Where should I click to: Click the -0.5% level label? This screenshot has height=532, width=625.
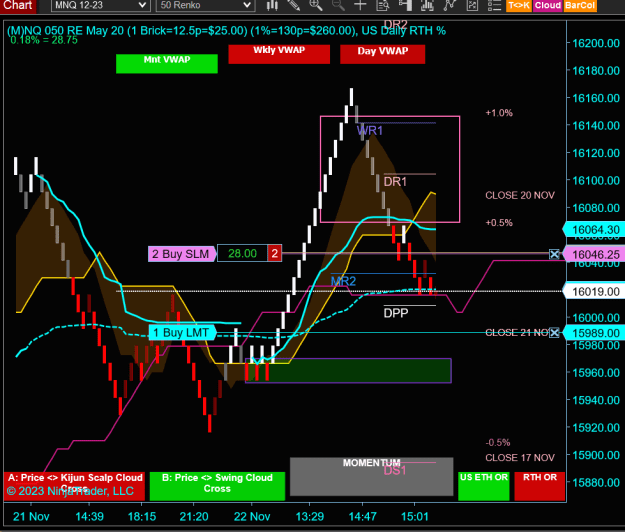pyautogui.click(x=498, y=442)
